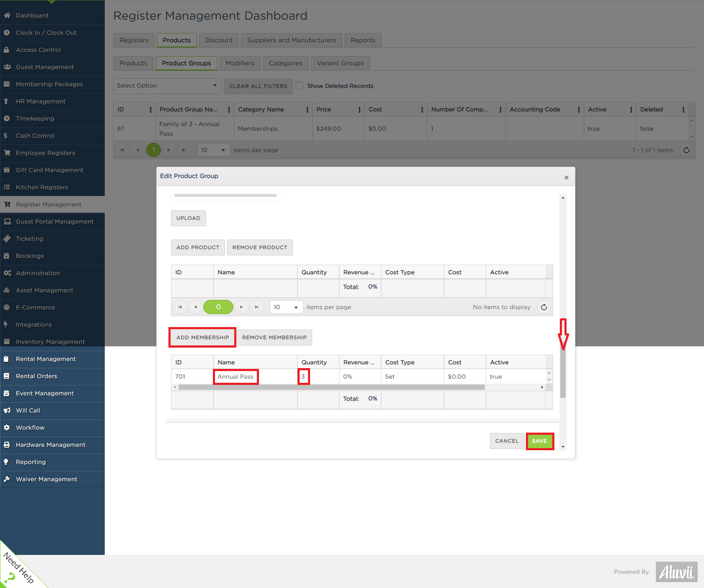Select the Annual Pass membership row

pyautogui.click(x=358, y=377)
